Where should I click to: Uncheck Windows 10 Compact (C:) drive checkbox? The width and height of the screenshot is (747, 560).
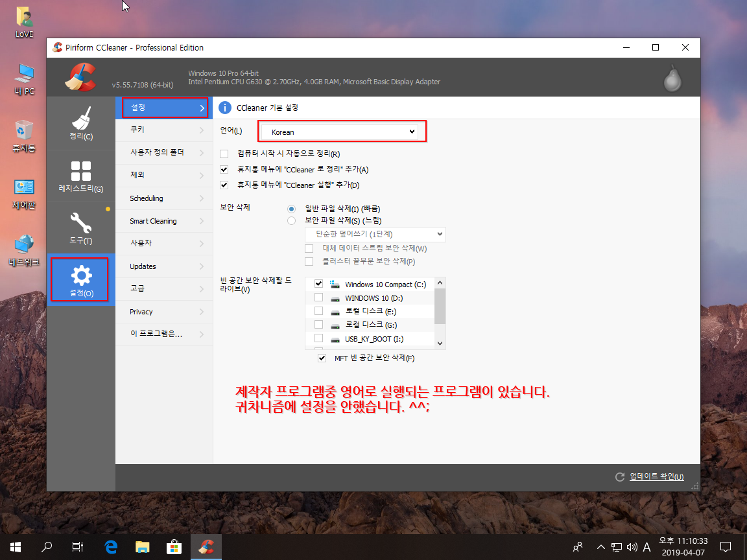[x=319, y=284]
